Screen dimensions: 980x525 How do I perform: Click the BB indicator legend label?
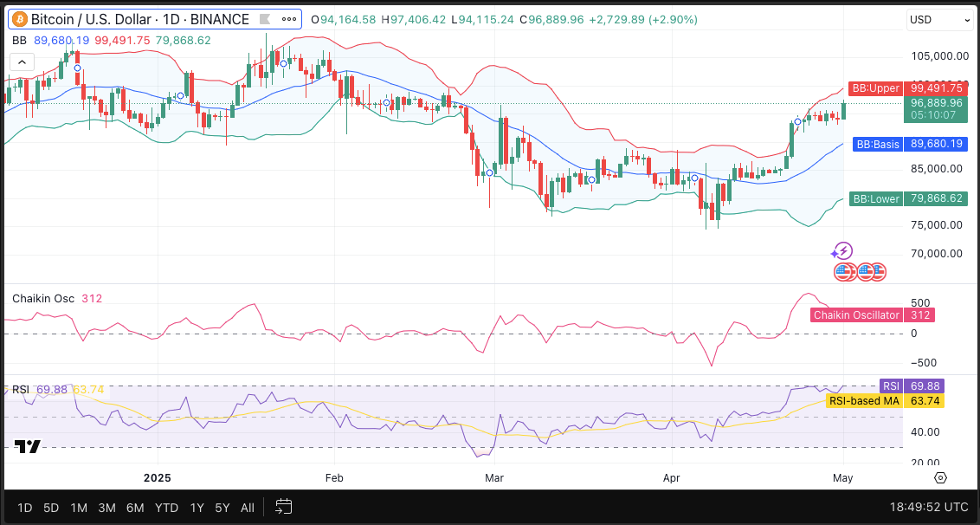[19, 40]
